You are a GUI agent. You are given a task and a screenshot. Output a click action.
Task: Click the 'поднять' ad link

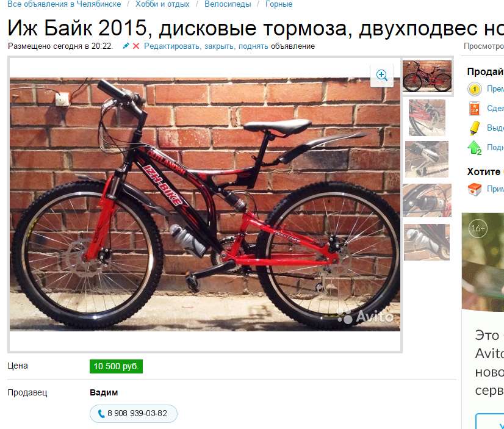(x=253, y=46)
